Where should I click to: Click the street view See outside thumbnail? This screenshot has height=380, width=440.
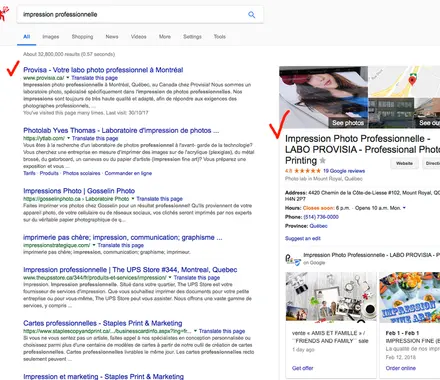coord(428,113)
